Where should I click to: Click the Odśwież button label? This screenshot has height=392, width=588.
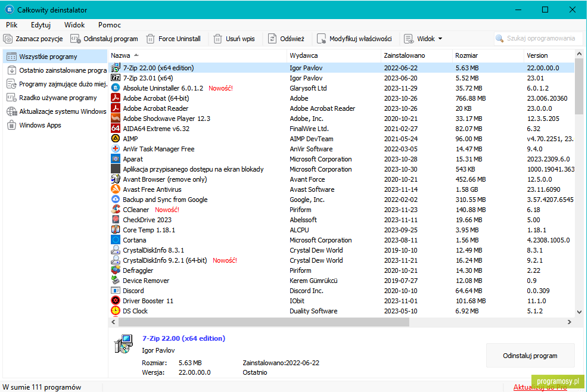pos(292,39)
